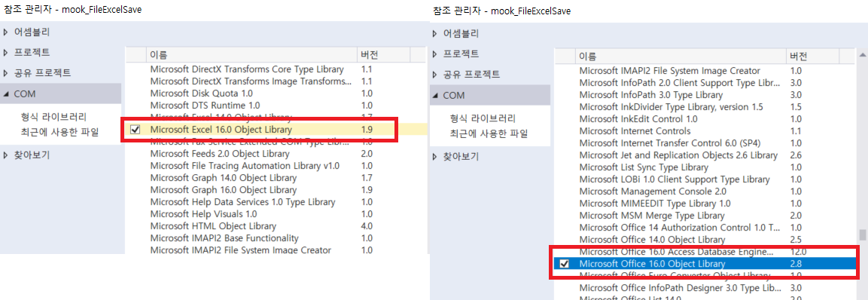The height and width of the screenshot is (300, 868).
Task: Select Microsoft Help Data Services 1.0 Type Library
Action: tap(242, 202)
